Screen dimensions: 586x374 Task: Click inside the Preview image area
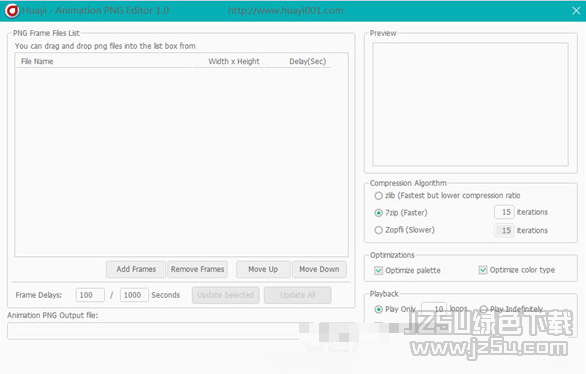(x=470, y=104)
